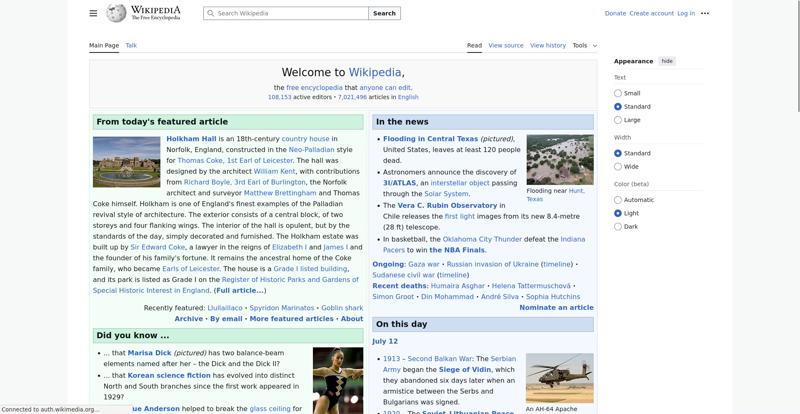Select Wide width option
800x414 pixels.
tap(618, 166)
